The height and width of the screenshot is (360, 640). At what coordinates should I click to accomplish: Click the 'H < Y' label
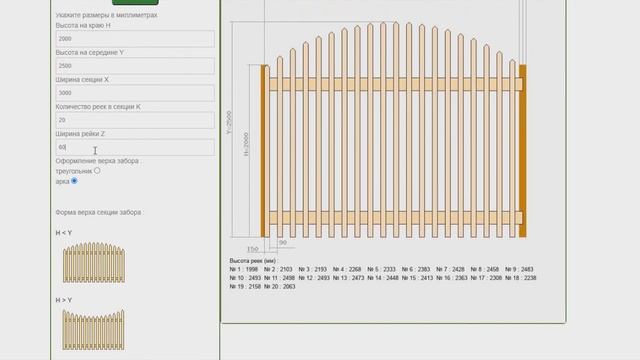64,233
